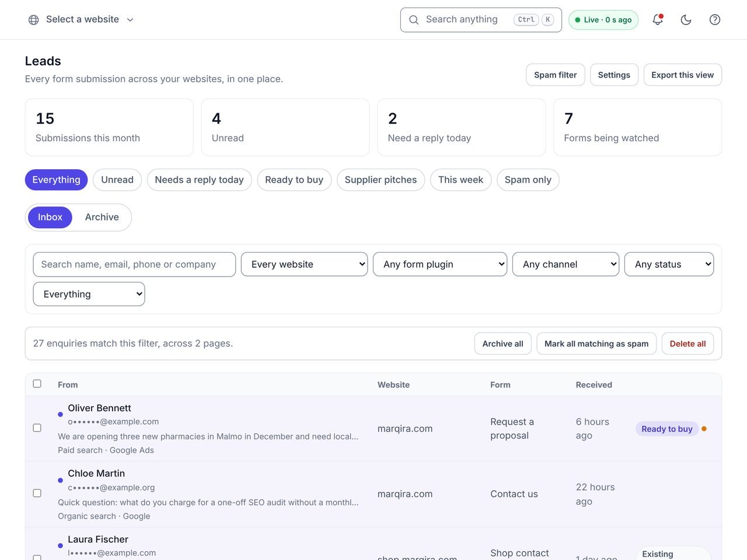The height and width of the screenshot is (560, 747).
Task: Focus the Search anything field
Action: tap(481, 20)
